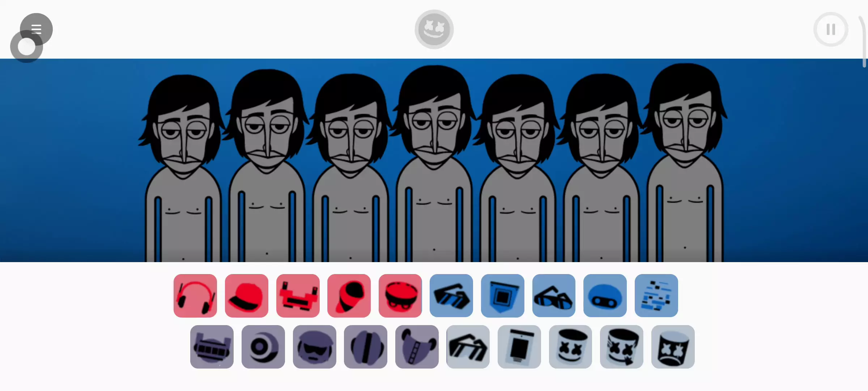Screen dimensions: 868x391
Task: Select the red tambourine icon
Action: (x=400, y=296)
